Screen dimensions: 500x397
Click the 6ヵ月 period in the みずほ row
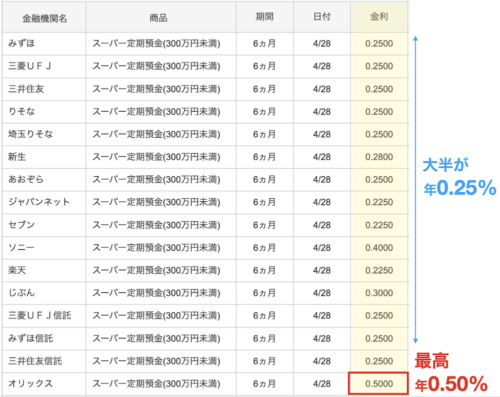coord(265,44)
